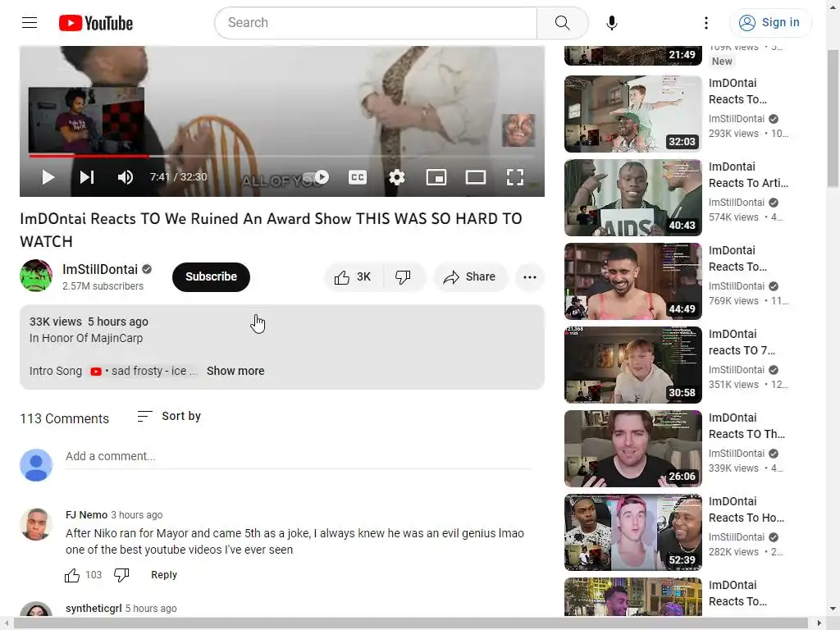This screenshot has height=630, width=840.
Task: Click ImStillDontai under the 293K views video
Action: coord(736,118)
